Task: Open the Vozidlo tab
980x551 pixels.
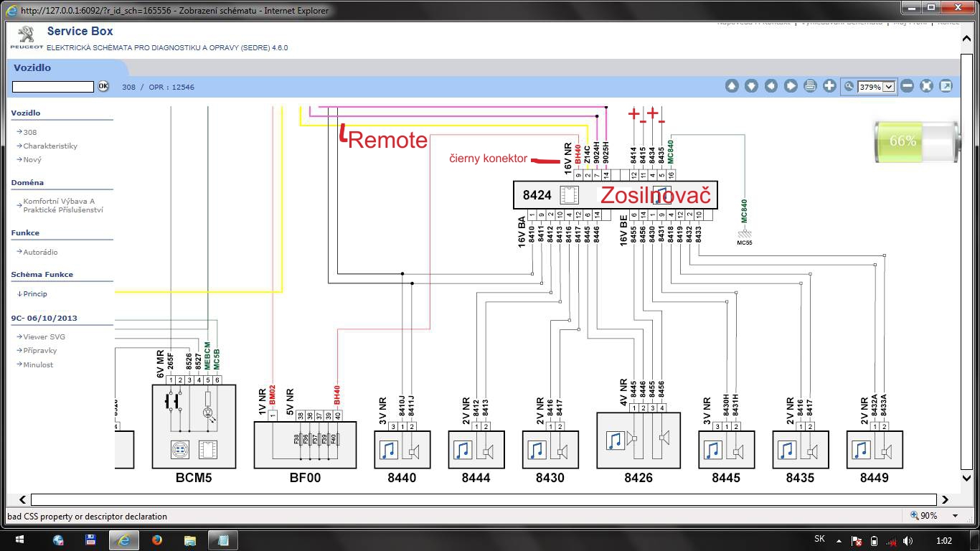Action: (x=32, y=67)
